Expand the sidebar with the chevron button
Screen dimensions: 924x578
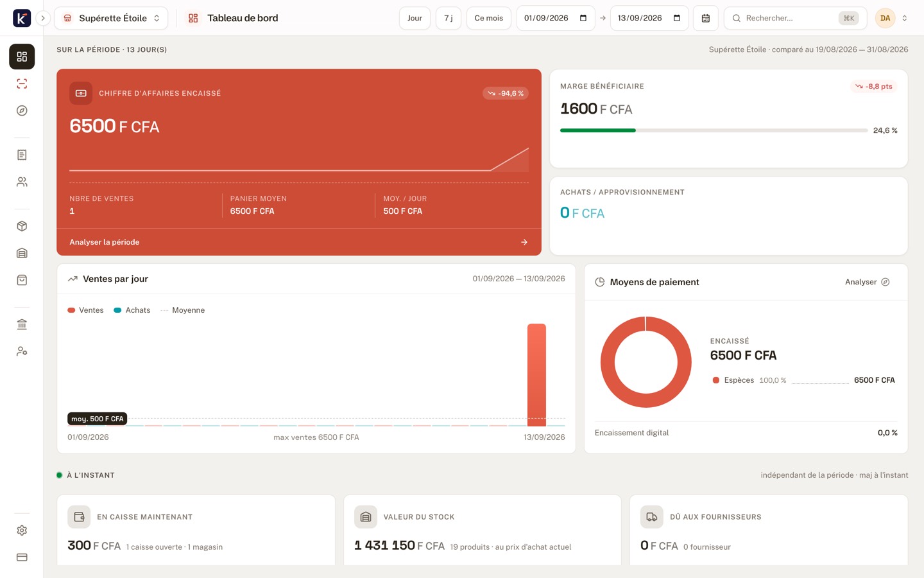point(43,18)
